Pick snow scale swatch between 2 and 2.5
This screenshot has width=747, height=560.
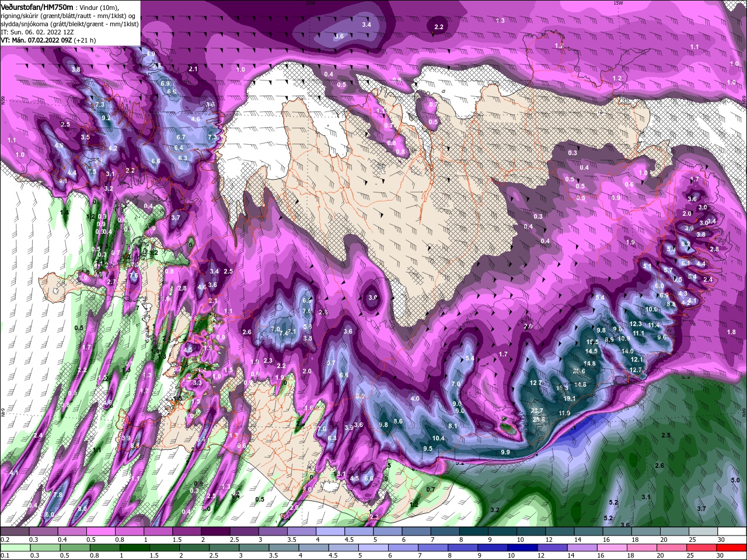click(215, 531)
